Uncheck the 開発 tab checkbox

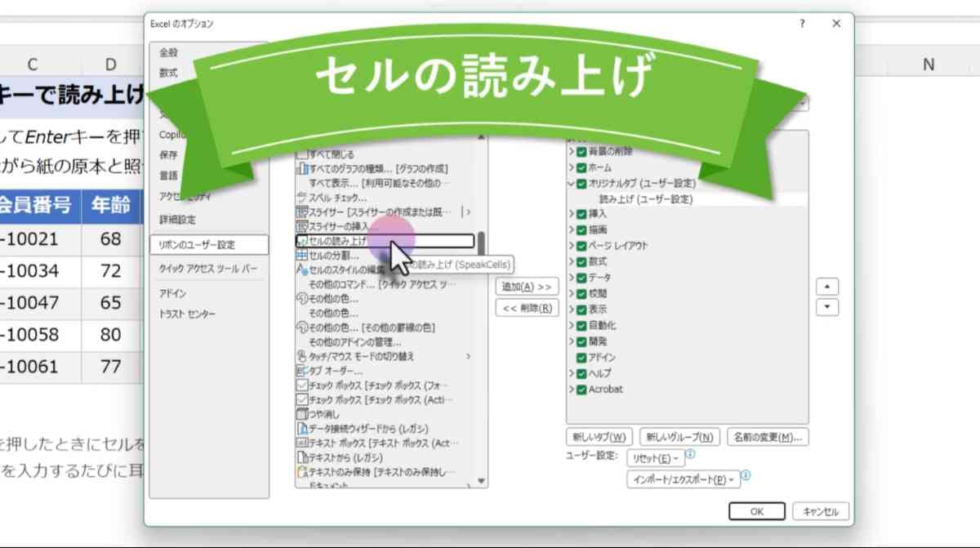click(581, 341)
